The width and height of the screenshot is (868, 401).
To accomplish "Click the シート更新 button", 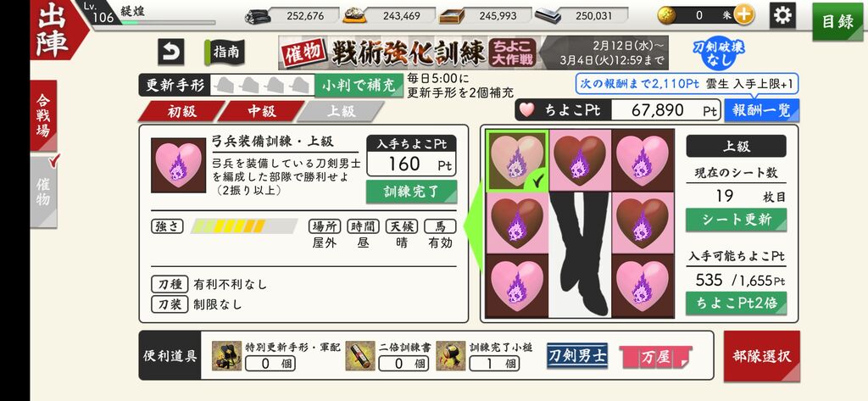I will 737,220.
